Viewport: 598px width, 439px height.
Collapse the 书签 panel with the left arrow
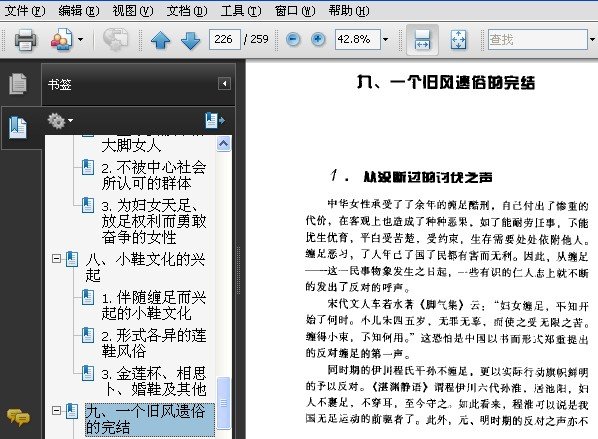pos(224,84)
